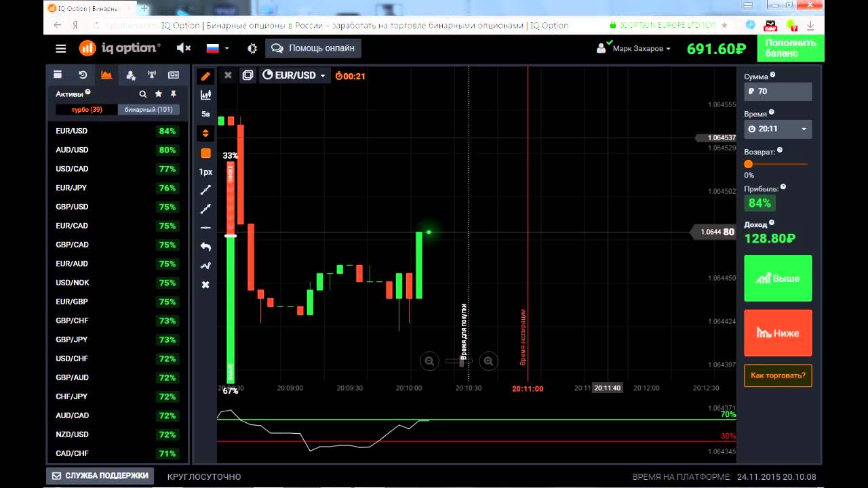Pick the orange drawing color swatch
Viewport: 868px width, 488px height.
point(205,153)
